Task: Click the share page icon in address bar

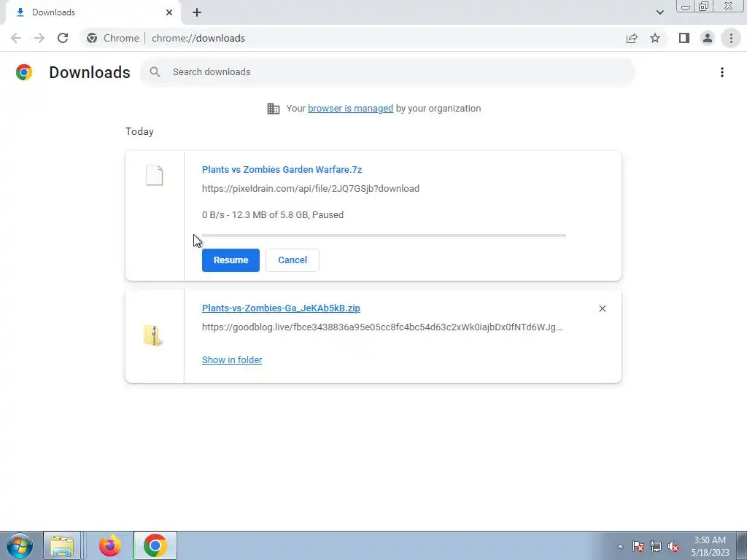Action: pyautogui.click(x=632, y=38)
